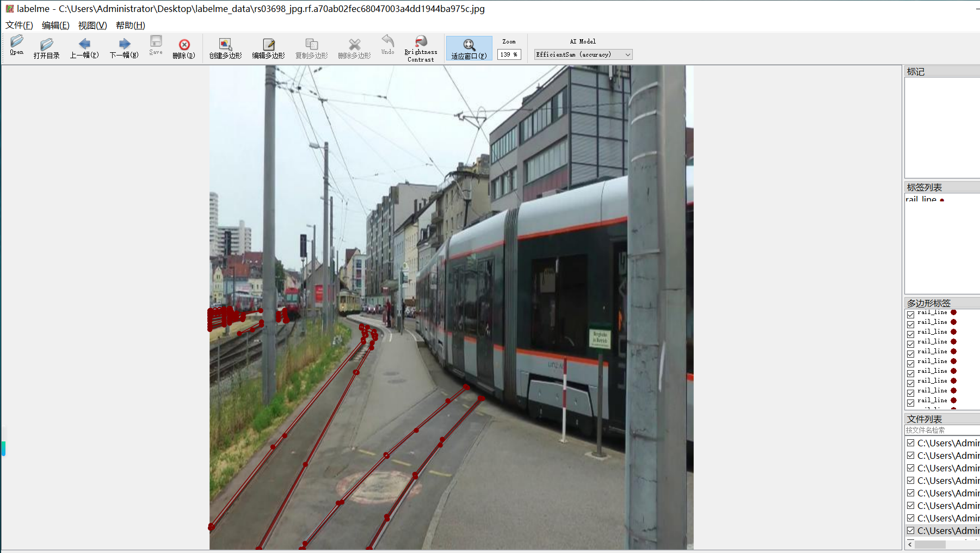Open the AI Model EfficientSam dropdown
Screen dimensions: 980x553
tap(583, 54)
